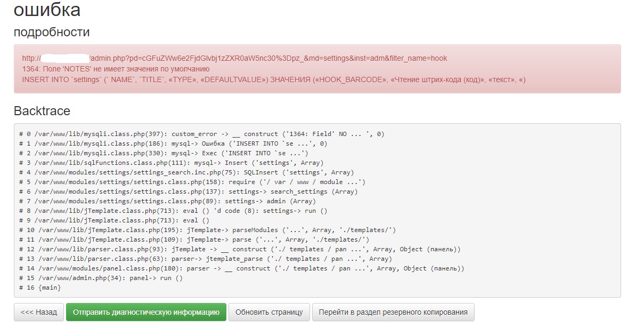Image resolution: width=644 pixels, height=327 pixels.
Task: Select backtrace line # 0 mysqli.class.php(397)
Action: pyautogui.click(x=201, y=134)
